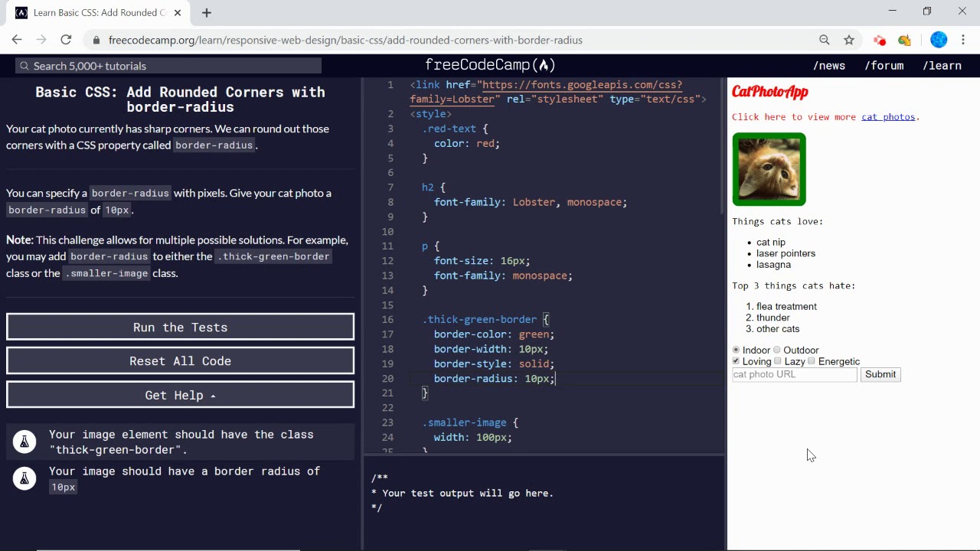Open the red recorder extension icon
The image size is (980, 551).
pos(880,40)
